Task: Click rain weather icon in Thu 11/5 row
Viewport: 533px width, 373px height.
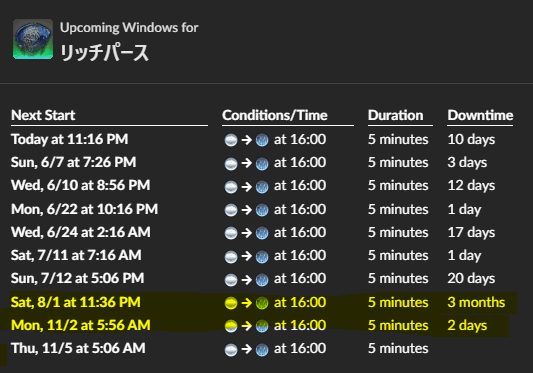Action: pyautogui.click(x=262, y=349)
